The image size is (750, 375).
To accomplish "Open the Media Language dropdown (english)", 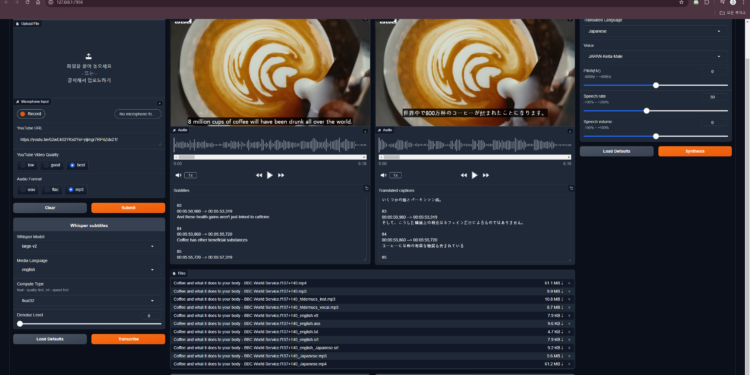I will (x=89, y=270).
